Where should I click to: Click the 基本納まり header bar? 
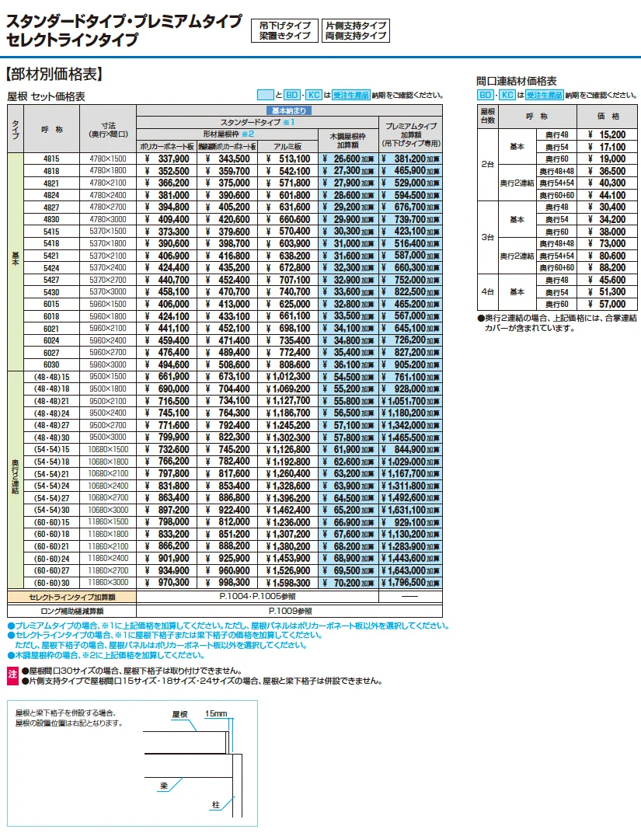tap(289, 110)
